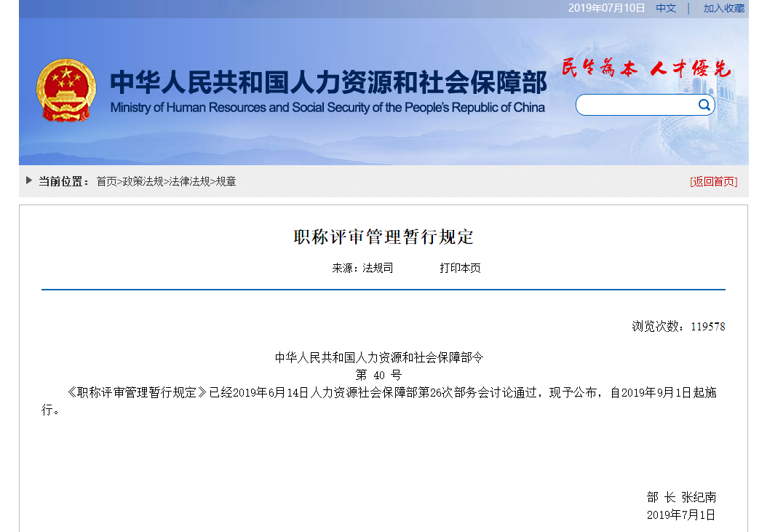Open the 规章 breadcrumb link

coord(226,181)
